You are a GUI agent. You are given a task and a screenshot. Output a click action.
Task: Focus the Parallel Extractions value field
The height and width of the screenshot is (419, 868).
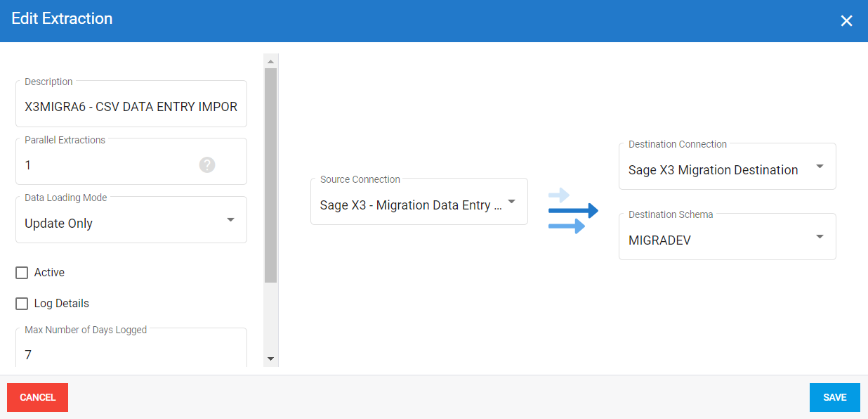pos(105,165)
